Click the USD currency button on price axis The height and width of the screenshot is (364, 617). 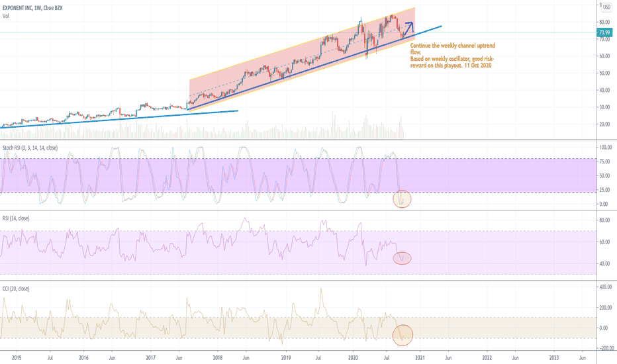(606, 7)
